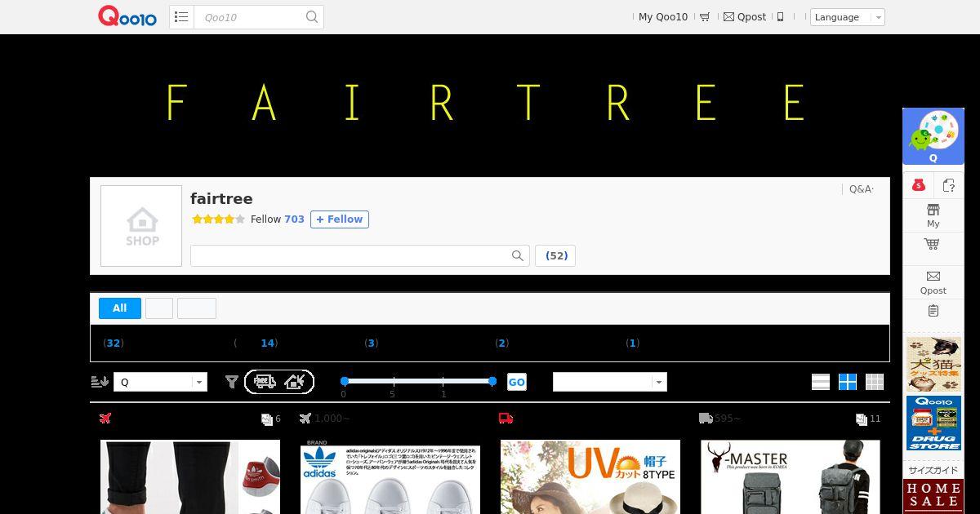
Task: Switch to list view layout
Action: click(821, 382)
